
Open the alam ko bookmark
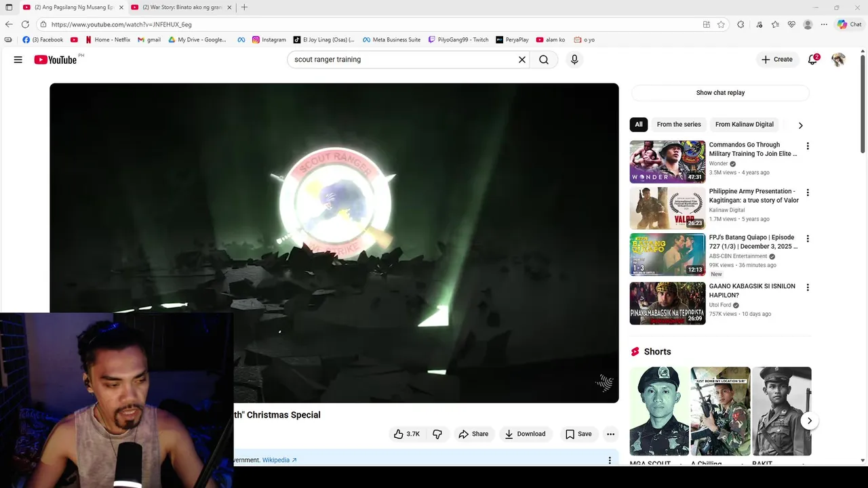pos(550,40)
